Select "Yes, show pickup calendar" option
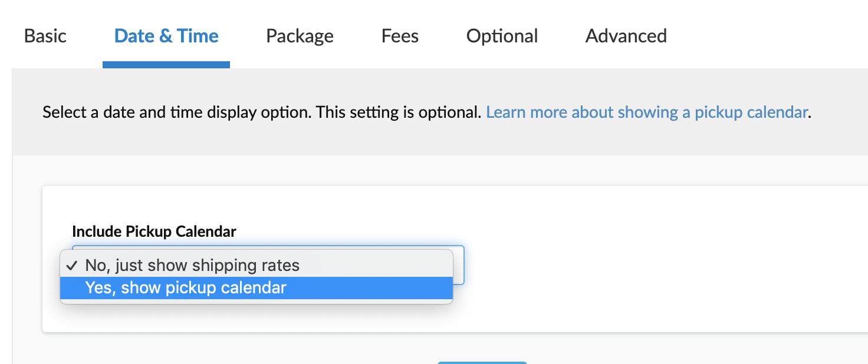868x364 pixels. pyautogui.click(x=186, y=288)
